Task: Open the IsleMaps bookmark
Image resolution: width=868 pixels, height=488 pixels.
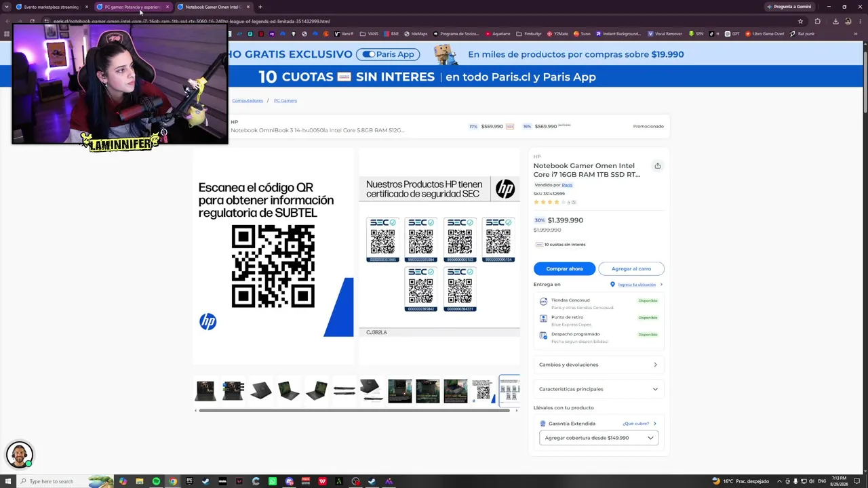Action: coord(416,34)
